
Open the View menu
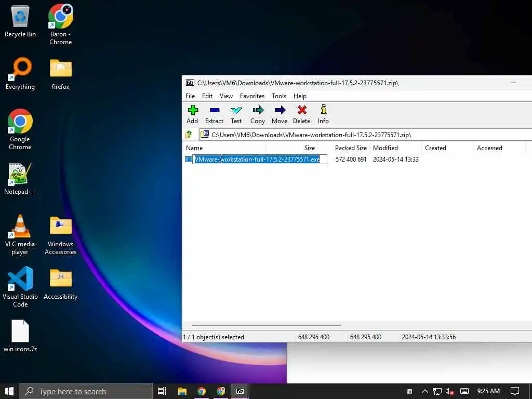pos(226,96)
